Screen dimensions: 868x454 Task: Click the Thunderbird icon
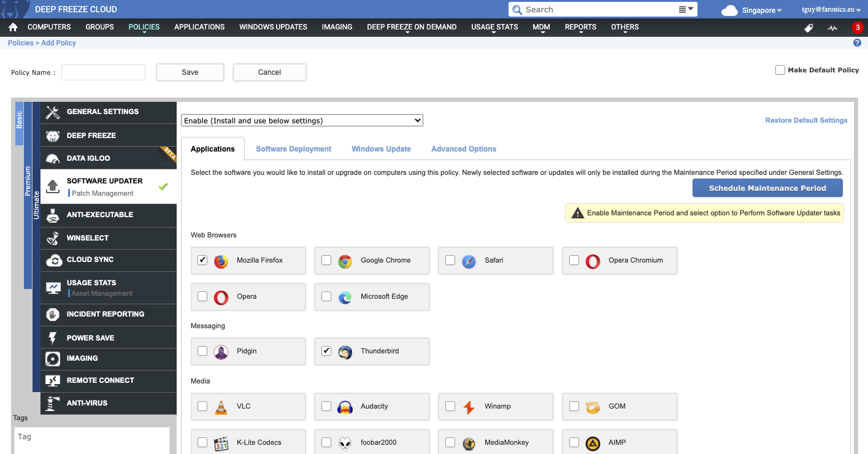345,352
